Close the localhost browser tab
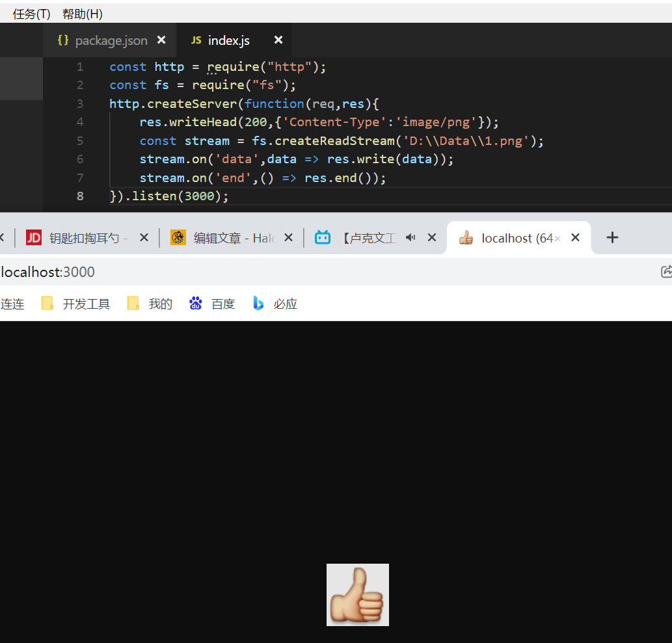Image resolution: width=672 pixels, height=643 pixels. [575, 238]
